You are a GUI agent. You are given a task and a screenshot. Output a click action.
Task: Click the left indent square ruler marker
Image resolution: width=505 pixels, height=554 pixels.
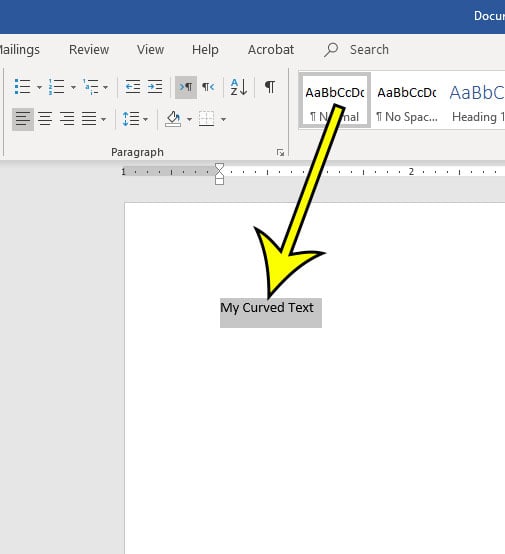219,181
